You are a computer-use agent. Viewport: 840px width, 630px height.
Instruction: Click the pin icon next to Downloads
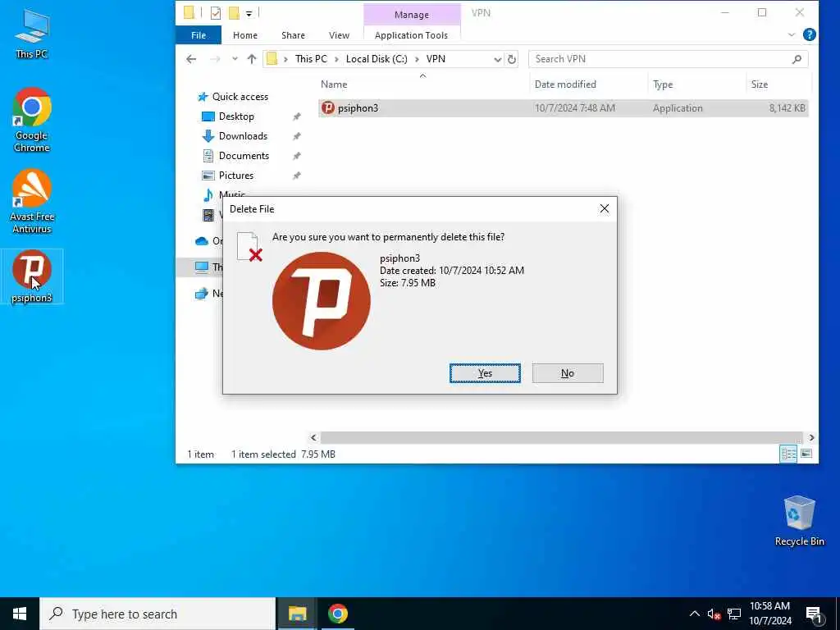[296, 137]
